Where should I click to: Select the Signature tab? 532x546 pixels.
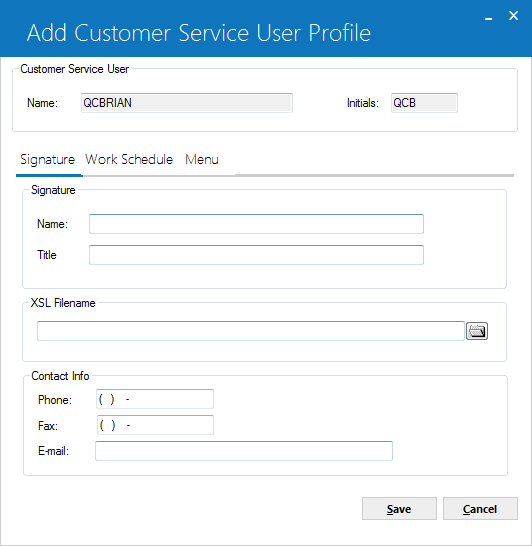pyautogui.click(x=47, y=160)
